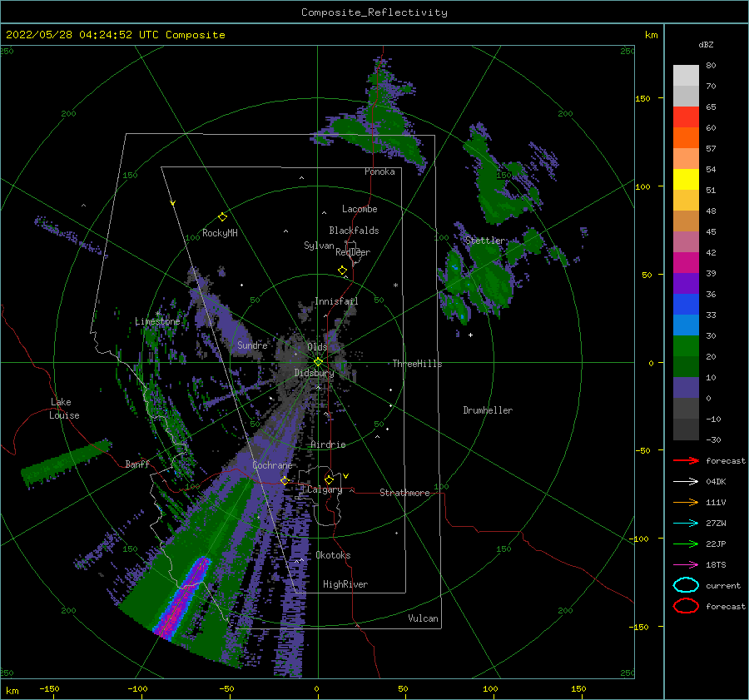
Task: Click the yellow radar marker at Didsbury
Action: click(x=318, y=362)
